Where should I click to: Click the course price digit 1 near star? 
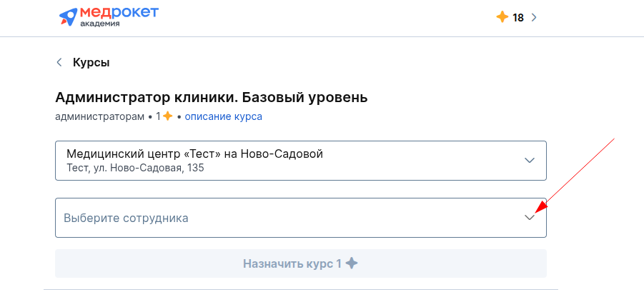159,116
